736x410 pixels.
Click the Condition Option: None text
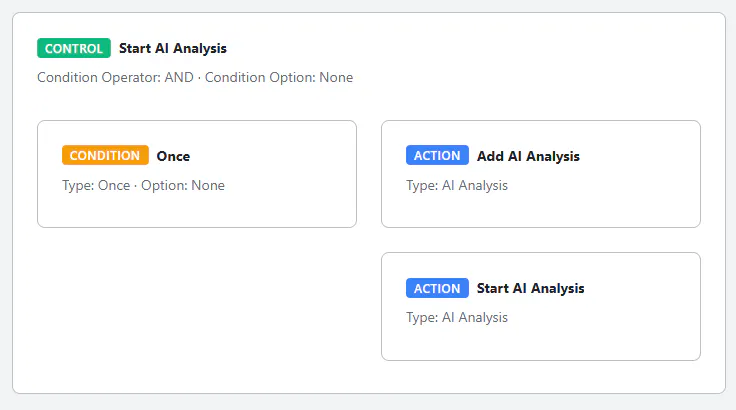pos(279,77)
